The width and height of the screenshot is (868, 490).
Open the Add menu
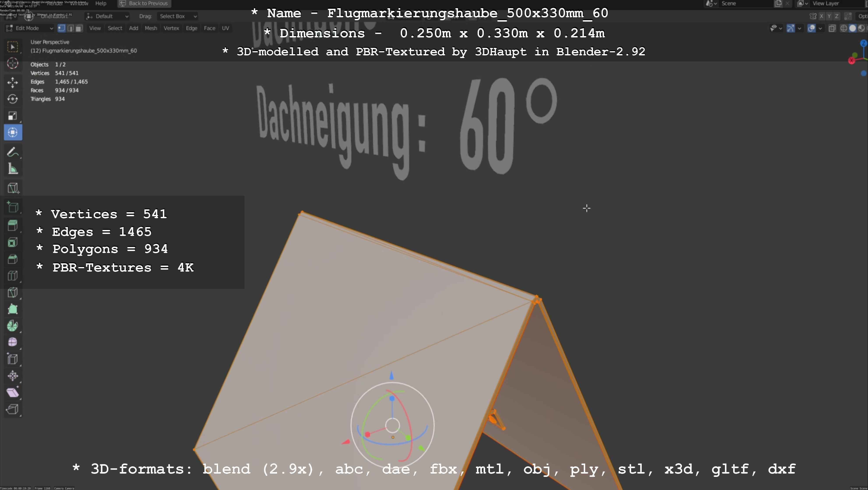click(x=134, y=28)
